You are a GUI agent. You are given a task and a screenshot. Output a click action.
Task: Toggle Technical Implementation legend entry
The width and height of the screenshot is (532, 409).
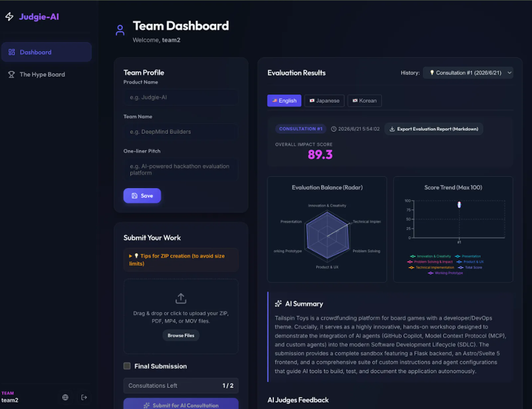click(x=431, y=268)
